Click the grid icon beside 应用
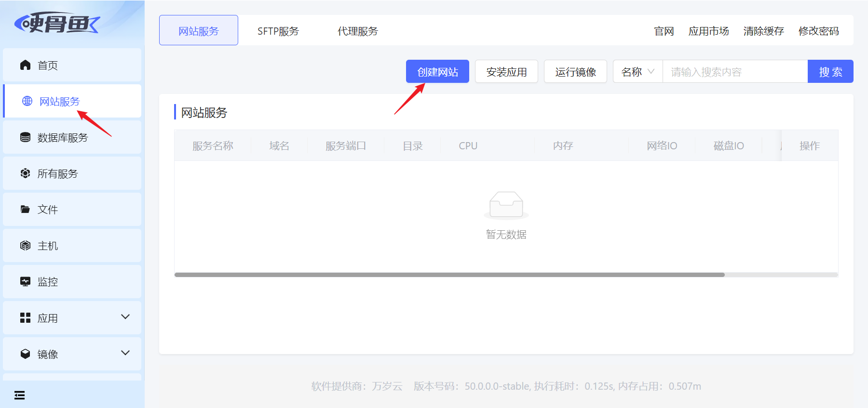This screenshot has height=408, width=868. click(x=26, y=318)
